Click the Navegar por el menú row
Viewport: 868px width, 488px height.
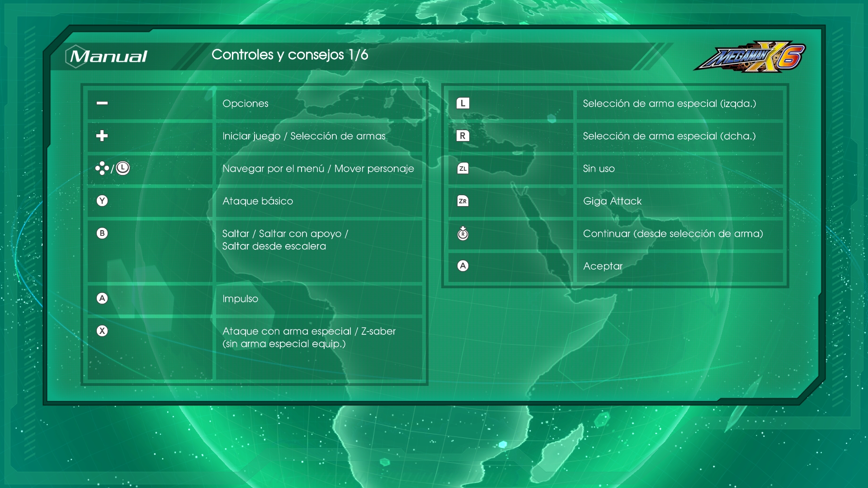point(318,169)
